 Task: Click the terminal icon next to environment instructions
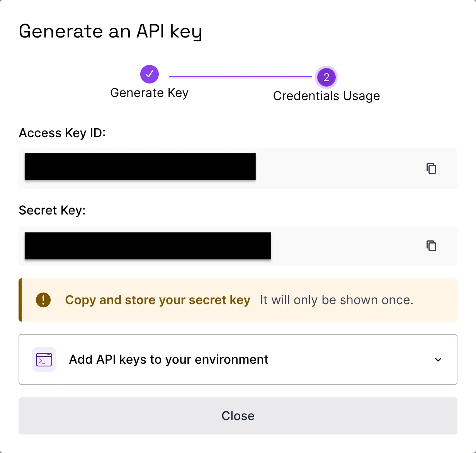(x=44, y=359)
